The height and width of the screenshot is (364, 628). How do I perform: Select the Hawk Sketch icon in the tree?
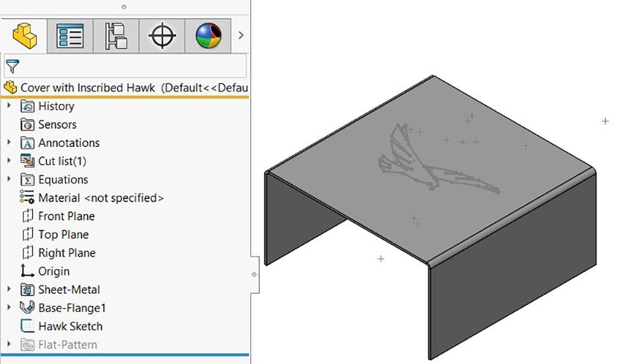click(26, 326)
